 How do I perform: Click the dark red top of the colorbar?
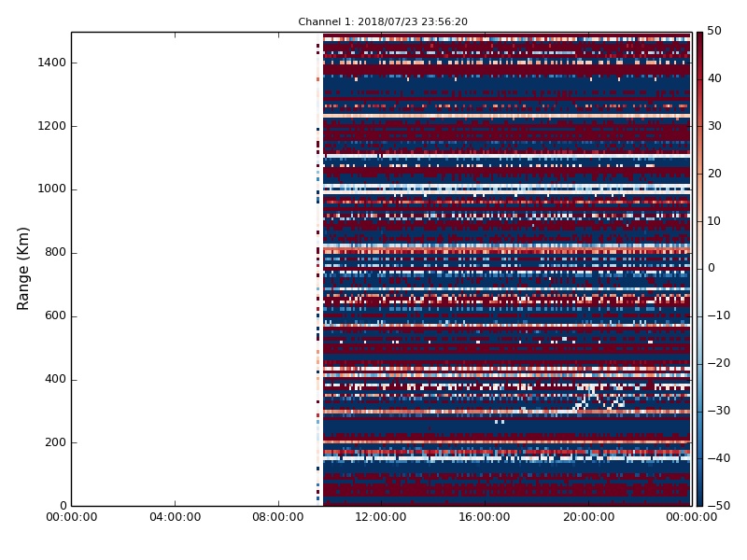pos(699,36)
